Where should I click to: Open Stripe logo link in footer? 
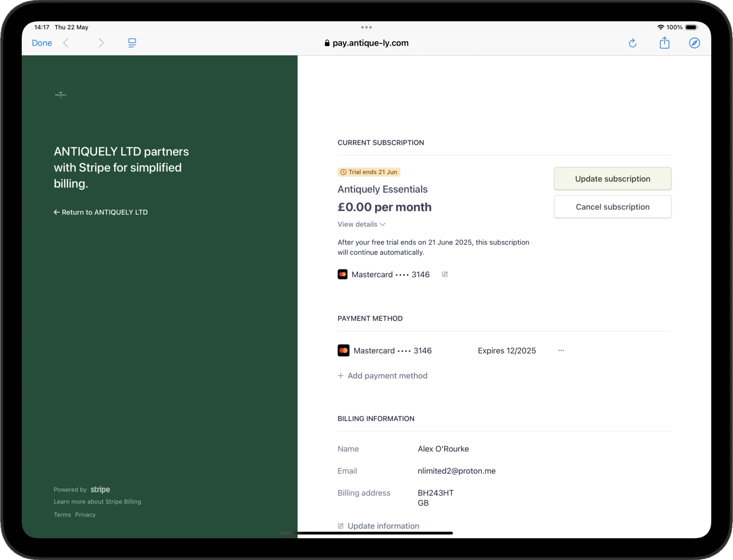click(100, 489)
